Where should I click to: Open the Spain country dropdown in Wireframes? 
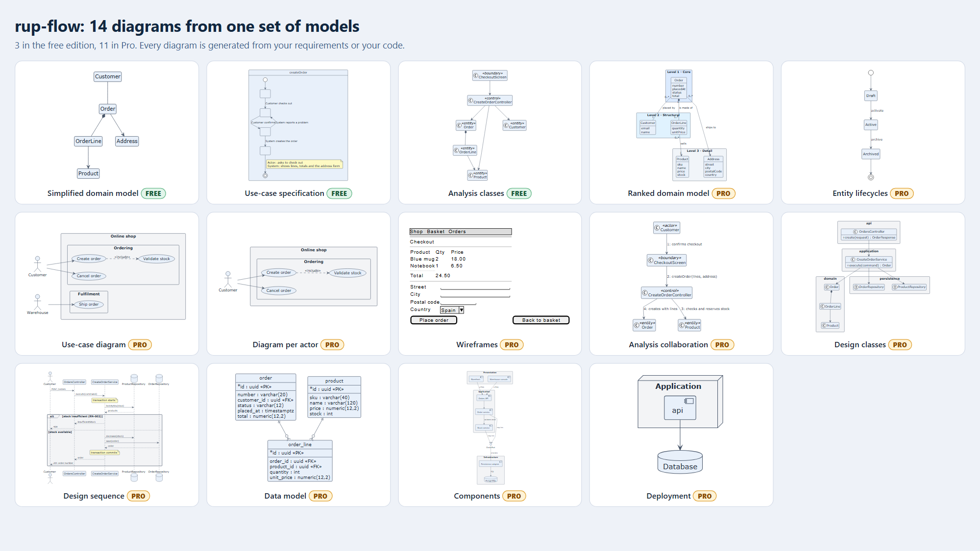[x=452, y=310]
